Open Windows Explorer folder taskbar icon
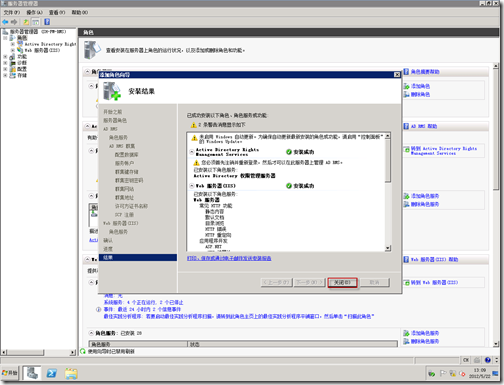Screen dimensions: 504x385 pyautogui.click(x=71, y=373)
